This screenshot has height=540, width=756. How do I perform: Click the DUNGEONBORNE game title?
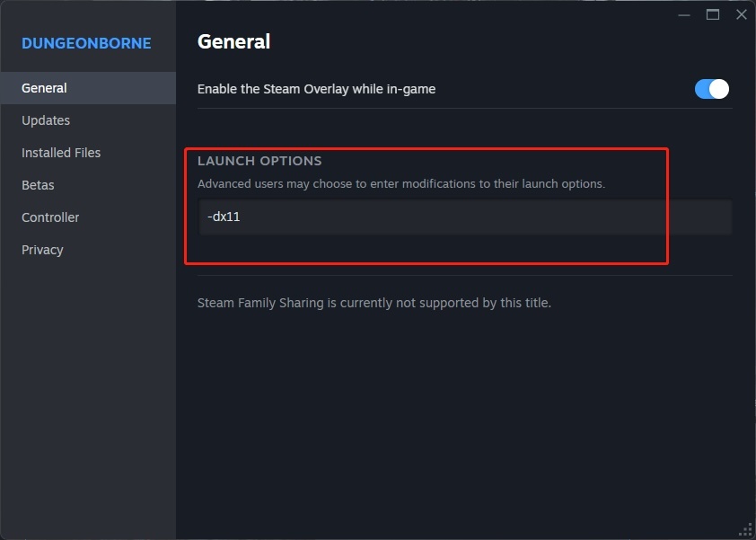[x=86, y=43]
